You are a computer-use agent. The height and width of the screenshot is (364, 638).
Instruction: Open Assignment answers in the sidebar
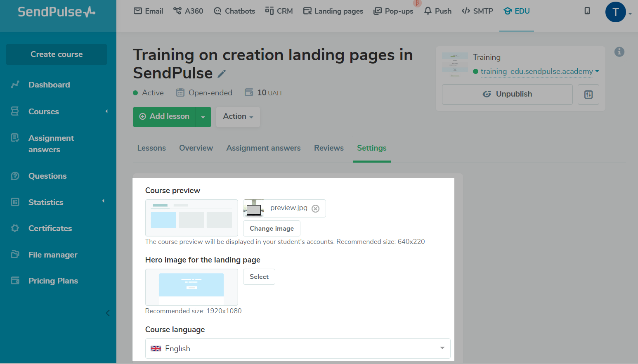(x=51, y=144)
